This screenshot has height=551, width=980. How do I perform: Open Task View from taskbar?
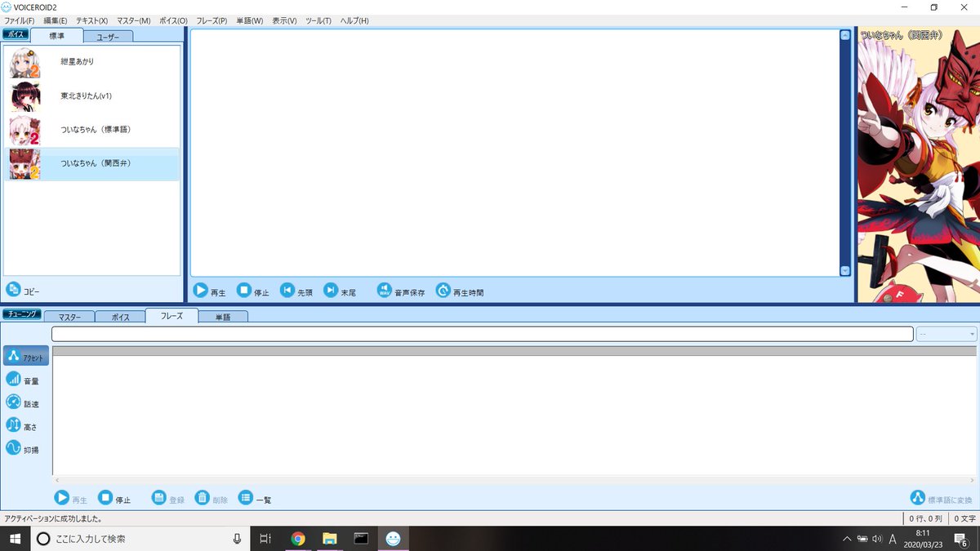click(265, 539)
